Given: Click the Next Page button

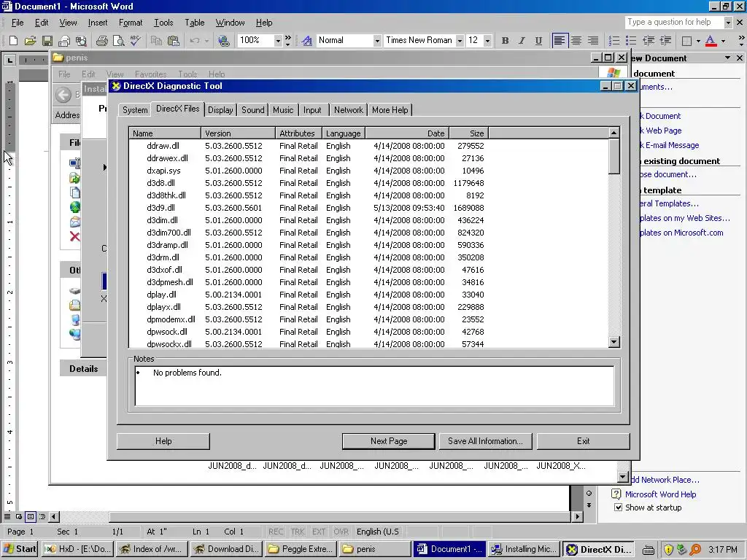Looking at the screenshot, I should [389, 441].
